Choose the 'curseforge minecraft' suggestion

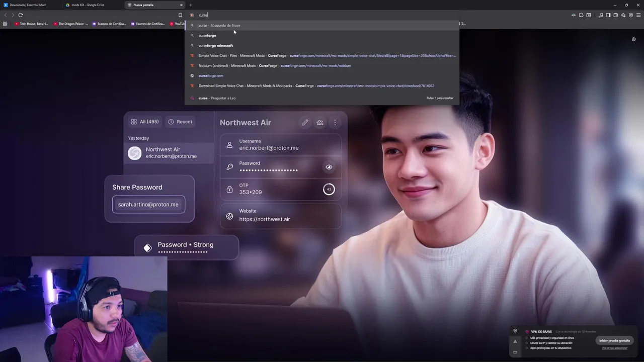coord(322,45)
